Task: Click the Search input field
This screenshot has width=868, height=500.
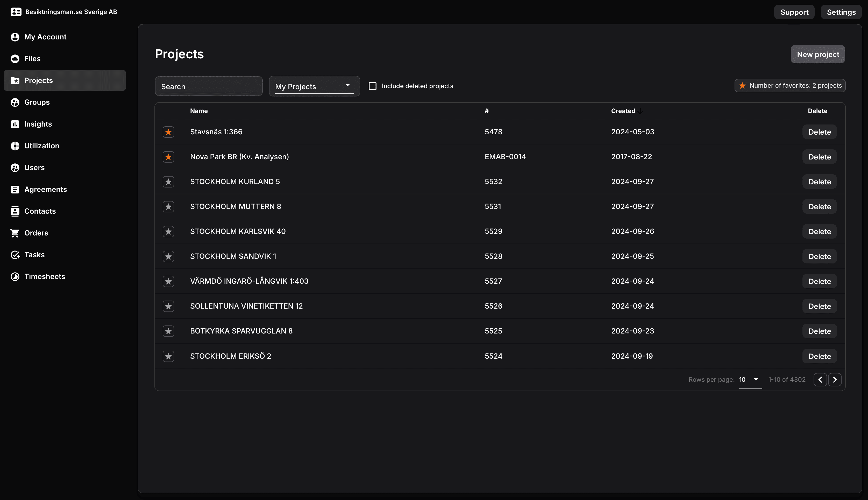Action: [x=209, y=85]
